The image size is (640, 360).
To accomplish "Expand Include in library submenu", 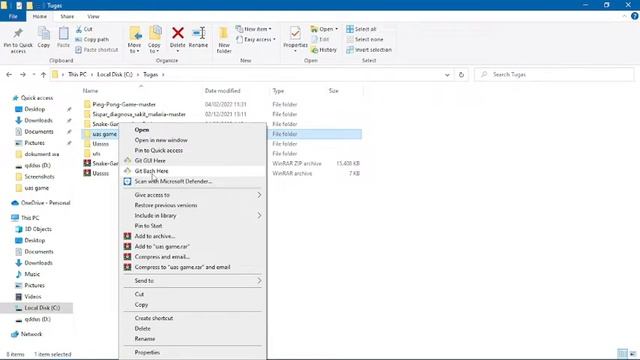I will tap(259, 216).
